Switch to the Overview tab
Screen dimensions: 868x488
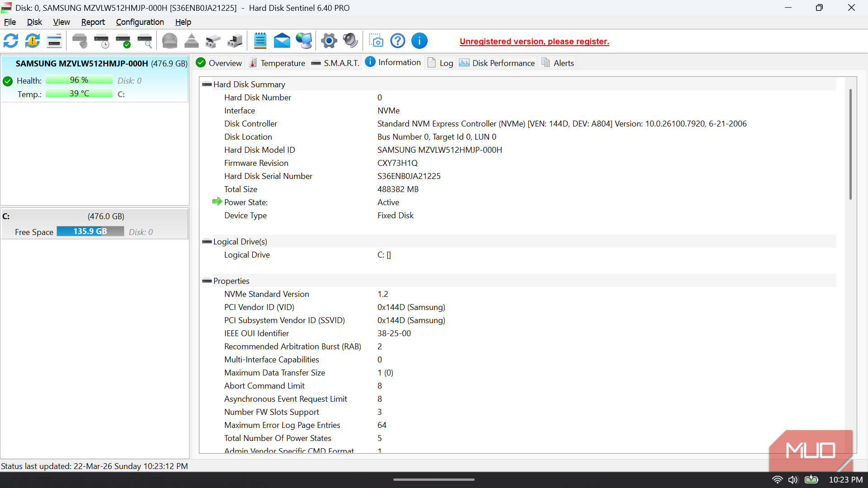[220, 63]
